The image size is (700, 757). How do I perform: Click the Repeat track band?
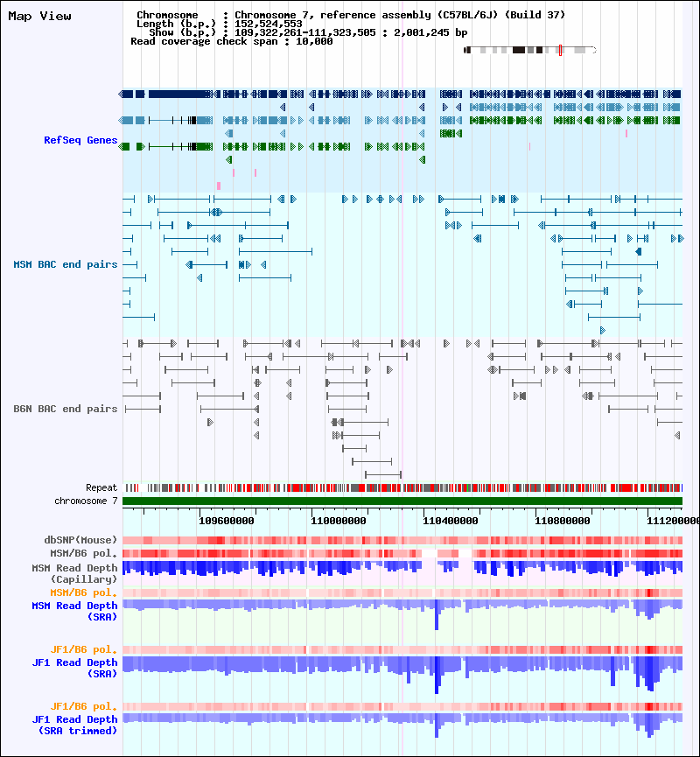pyautogui.click(x=402, y=488)
